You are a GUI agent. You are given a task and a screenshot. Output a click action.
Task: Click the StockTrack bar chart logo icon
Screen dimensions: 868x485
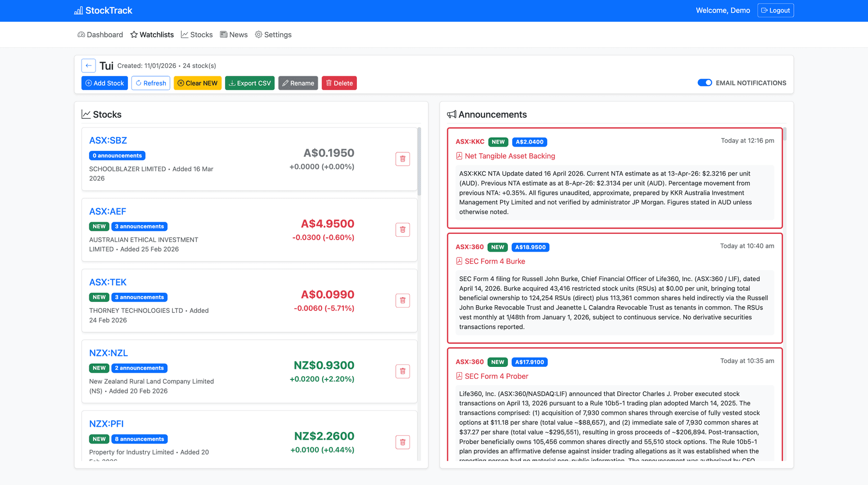pyautogui.click(x=78, y=11)
